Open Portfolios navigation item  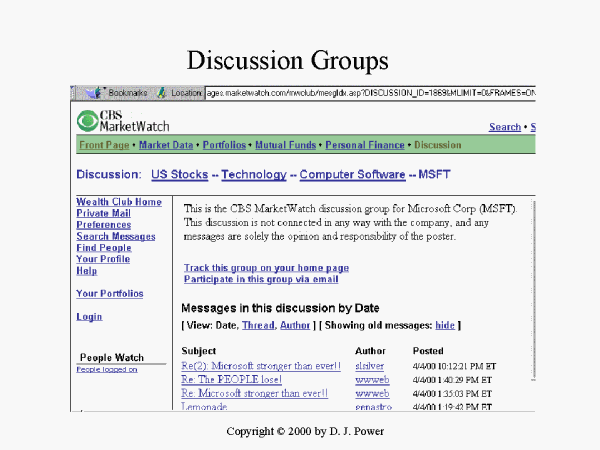point(224,145)
